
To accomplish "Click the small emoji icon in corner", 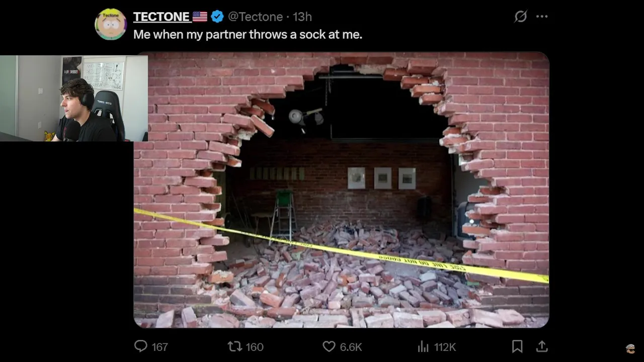I will 630,348.
